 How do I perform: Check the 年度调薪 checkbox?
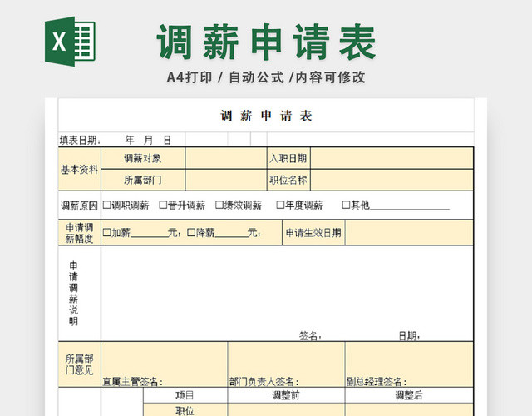coord(280,205)
